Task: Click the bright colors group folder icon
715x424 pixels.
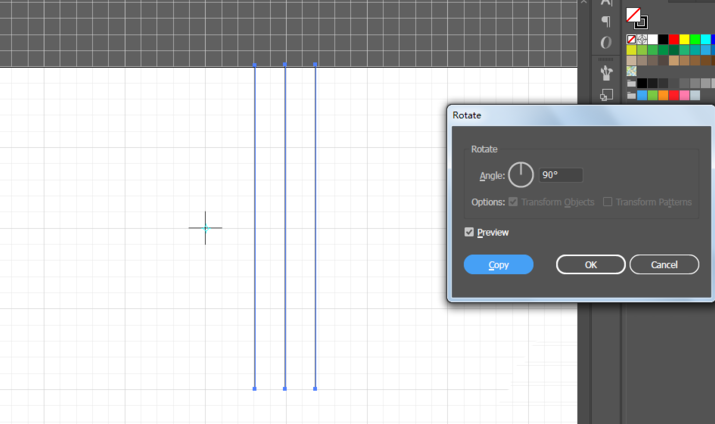Action: [x=631, y=95]
